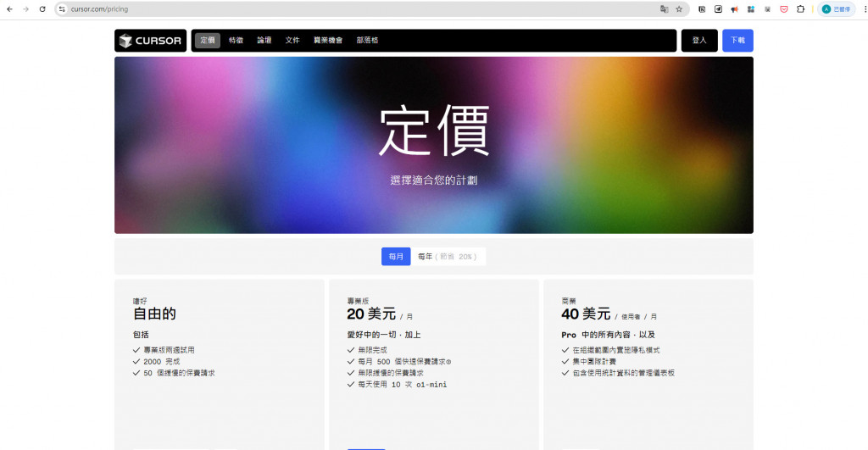868x450 pixels.
Task: Open the 部落格 navigation item
Action: click(x=367, y=41)
